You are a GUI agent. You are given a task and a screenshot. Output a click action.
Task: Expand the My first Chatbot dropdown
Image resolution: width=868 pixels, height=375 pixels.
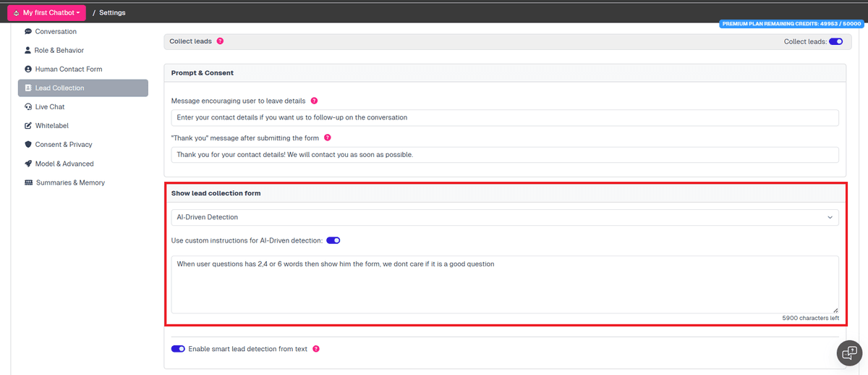click(x=46, y=12)
